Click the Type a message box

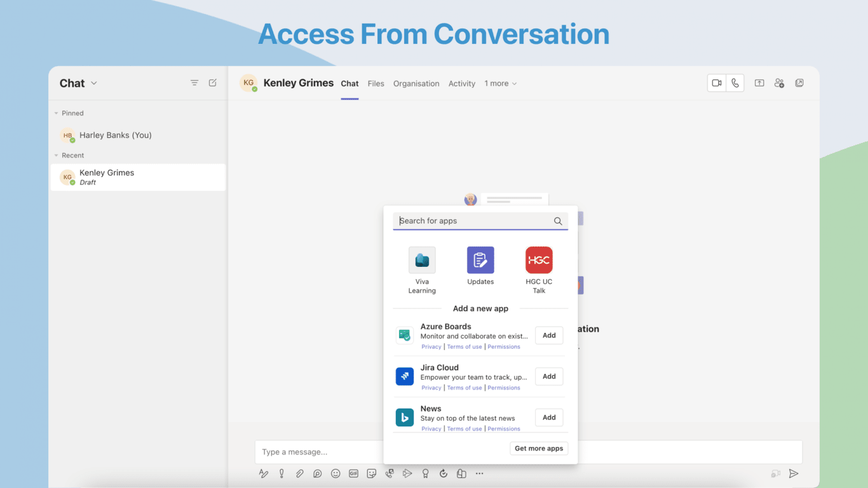[x=529, y=452]
